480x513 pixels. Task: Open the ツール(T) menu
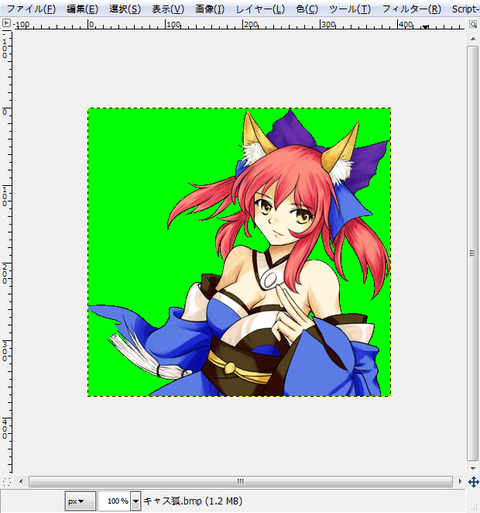coord(350,9)
